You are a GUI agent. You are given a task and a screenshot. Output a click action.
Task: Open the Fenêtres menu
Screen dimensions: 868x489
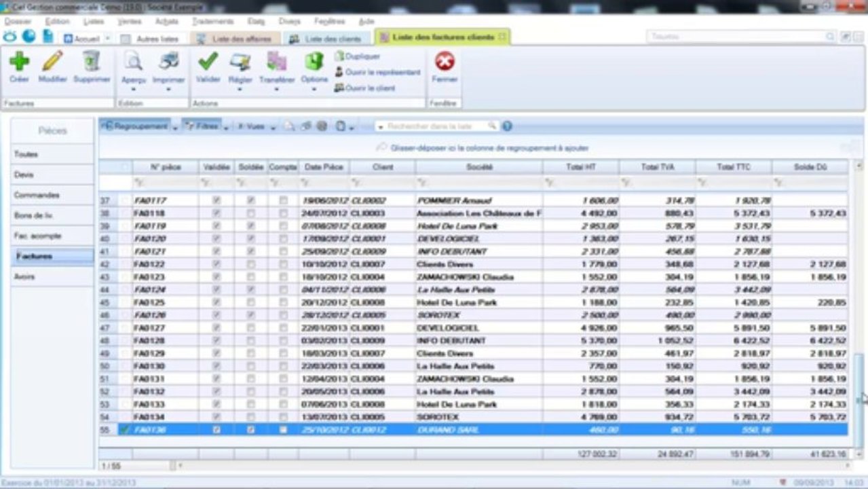(x=329, y=21)
